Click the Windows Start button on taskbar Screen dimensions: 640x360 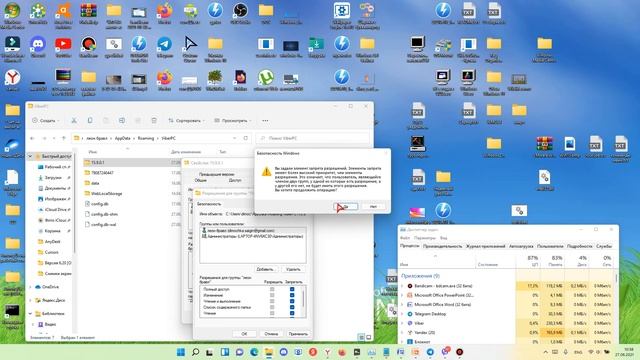[181, 352]
